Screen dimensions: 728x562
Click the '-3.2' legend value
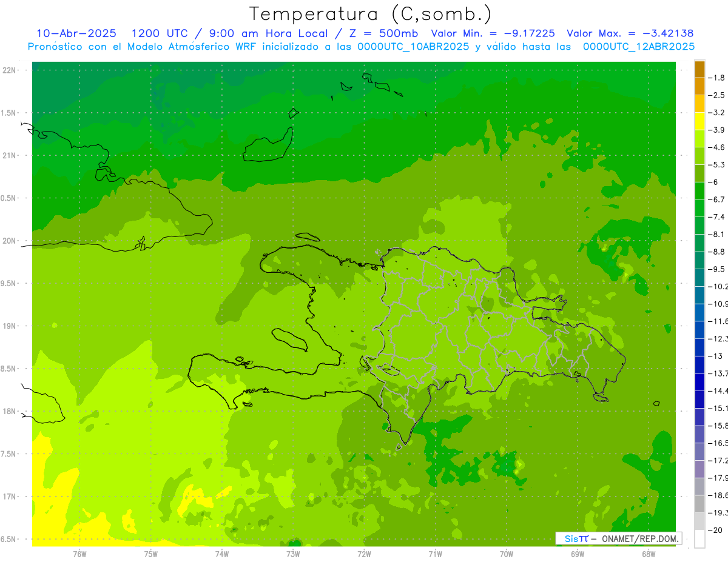pos(717,113)
